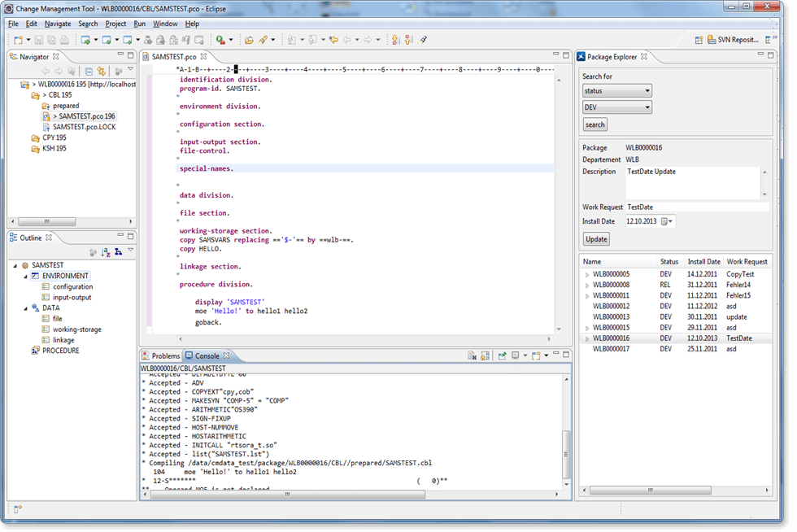Image resolution: width=797 pixels, height=532 pixels.
Task: Open the Search toolbar icon
Action: coord(263,39)
